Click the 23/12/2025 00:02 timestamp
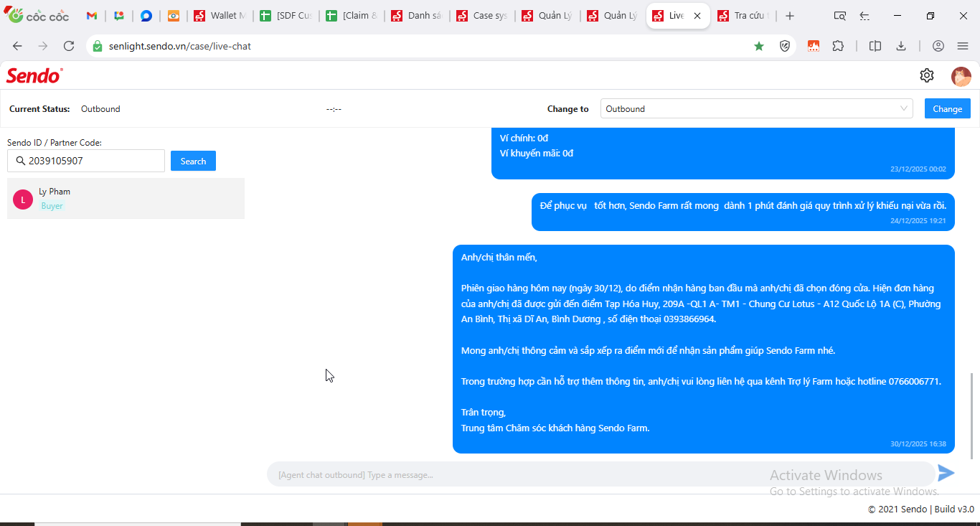 click(x=918, y=169)
